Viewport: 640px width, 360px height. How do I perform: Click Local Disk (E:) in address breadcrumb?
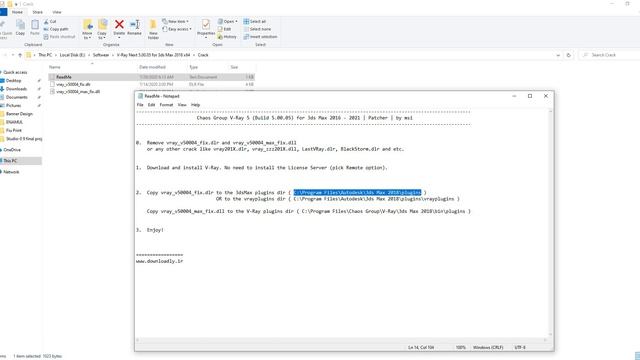click(x=72, y=55)
